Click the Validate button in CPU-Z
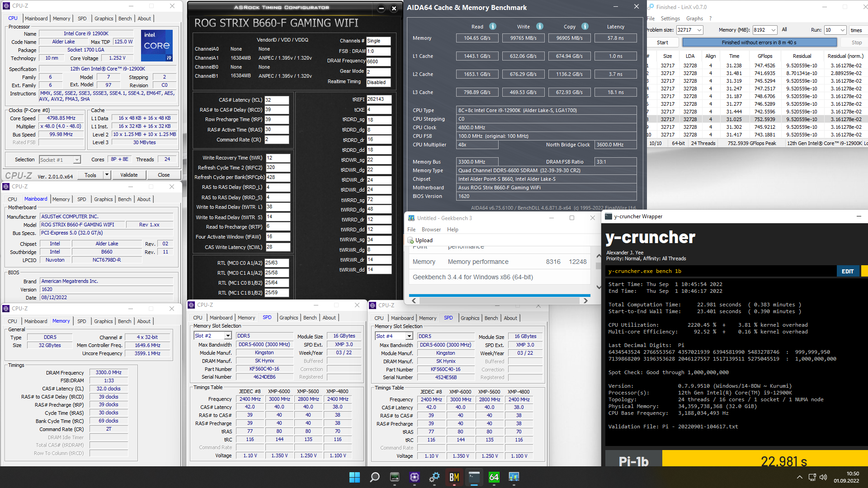Screen dimensions: 868x488 point(129,175)
